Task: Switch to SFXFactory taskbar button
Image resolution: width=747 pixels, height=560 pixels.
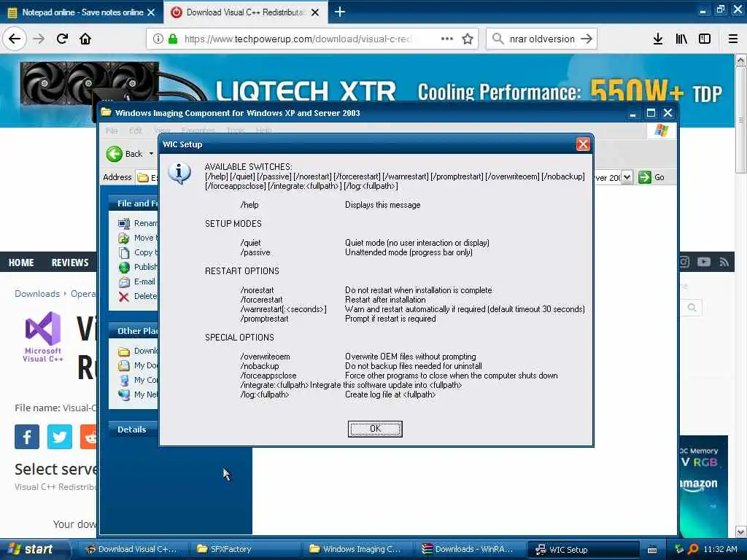Action: click(244, 550)
